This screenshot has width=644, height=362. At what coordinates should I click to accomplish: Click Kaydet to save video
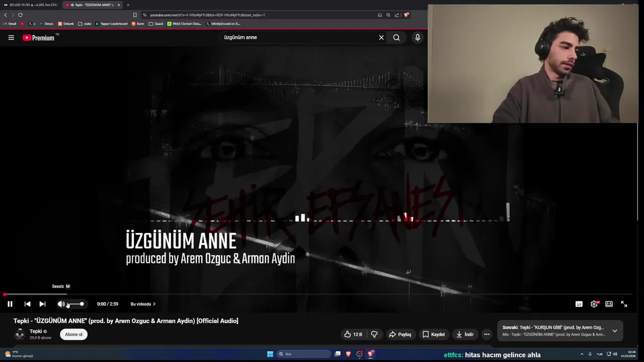[x=434, y=334]
